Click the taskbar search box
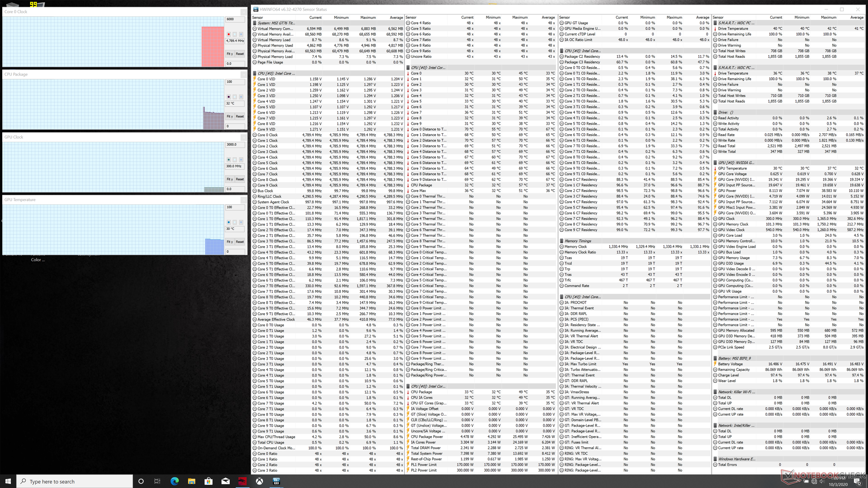868x488 pixels. point(75,481)
